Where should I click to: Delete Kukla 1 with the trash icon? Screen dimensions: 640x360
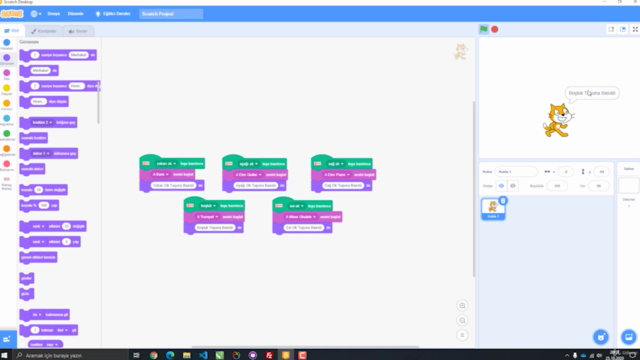point(503,200)
